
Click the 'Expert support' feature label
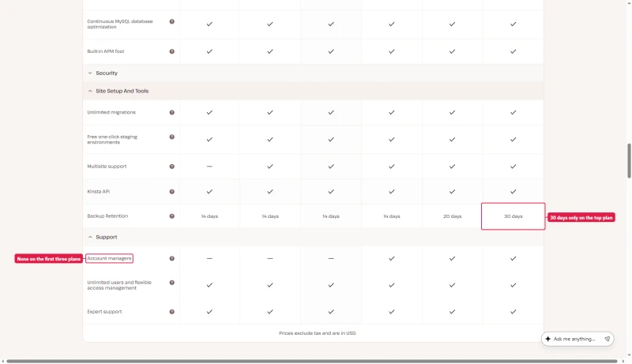tap(104, 312)
